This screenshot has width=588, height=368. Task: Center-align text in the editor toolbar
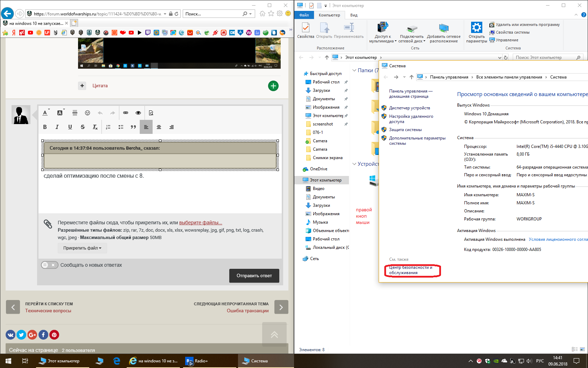point(159,127)
